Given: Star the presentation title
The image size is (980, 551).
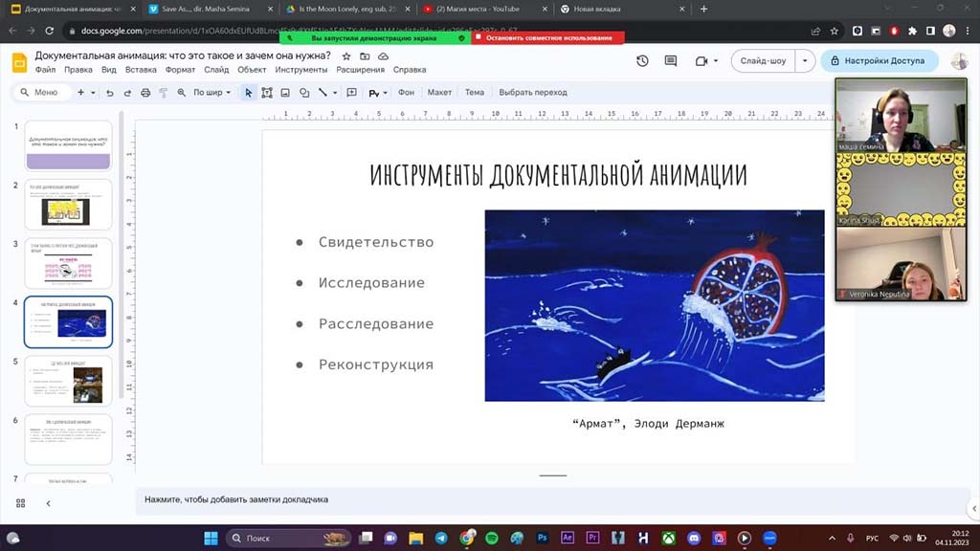Looking at the screenshot, I should click(346, 56).
